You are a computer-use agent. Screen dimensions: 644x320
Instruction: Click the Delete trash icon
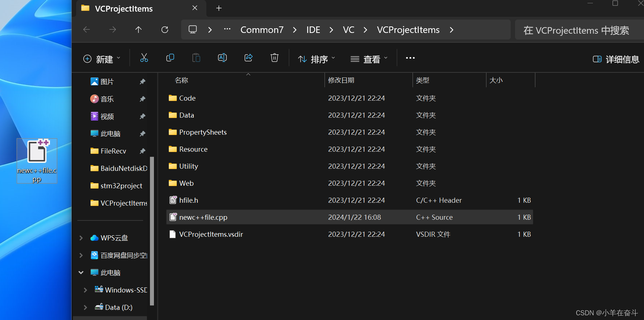point(275,58)
